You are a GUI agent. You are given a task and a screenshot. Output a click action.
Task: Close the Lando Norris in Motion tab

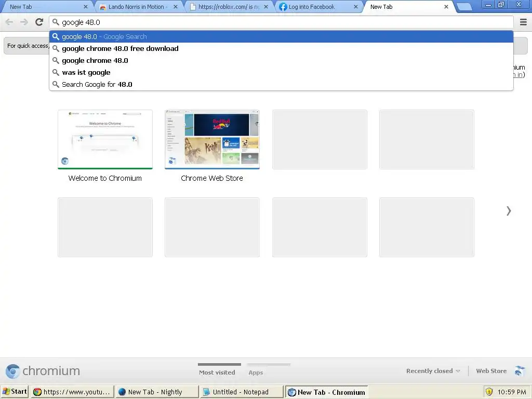coord(176,7)
